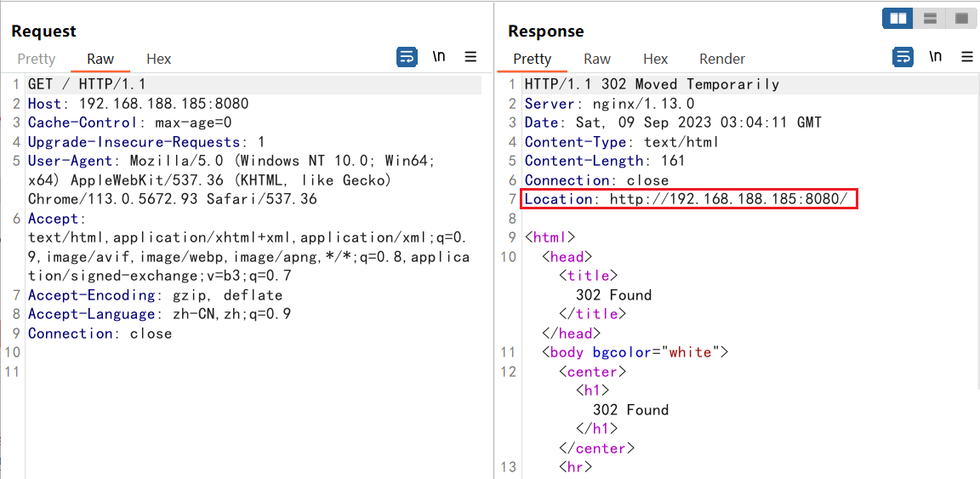The width and height of the screenshot is (980, 479).
Task: Open the Response Render tab
Action: (722, 59)
